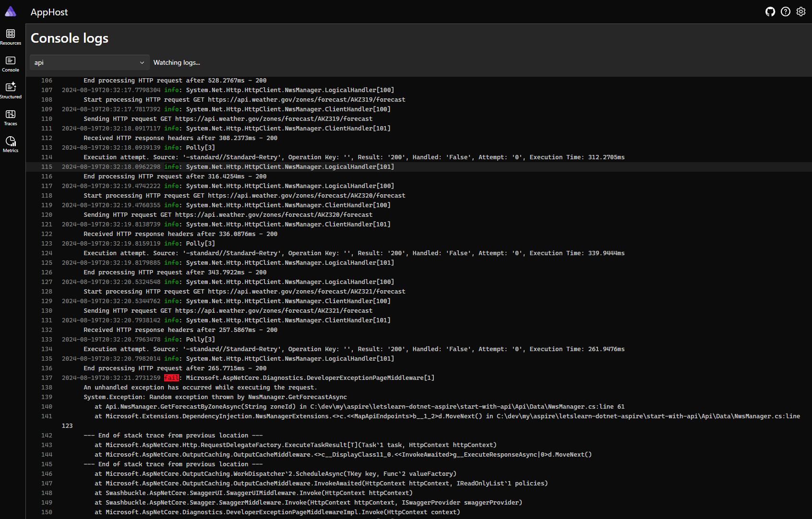This screenshot has height=519, width=812.
Task: Click the AKZ321 forecast URL on line 128
Action: [x=307, y=292]
